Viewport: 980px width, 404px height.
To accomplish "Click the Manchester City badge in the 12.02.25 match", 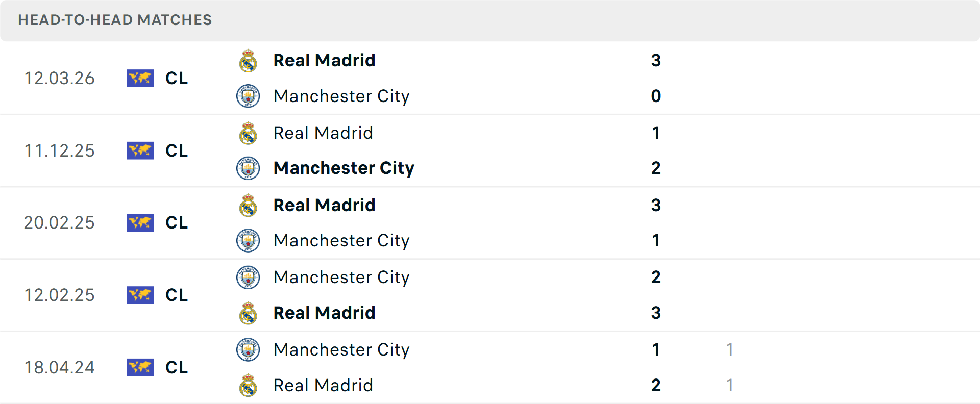I will (248, 277).
